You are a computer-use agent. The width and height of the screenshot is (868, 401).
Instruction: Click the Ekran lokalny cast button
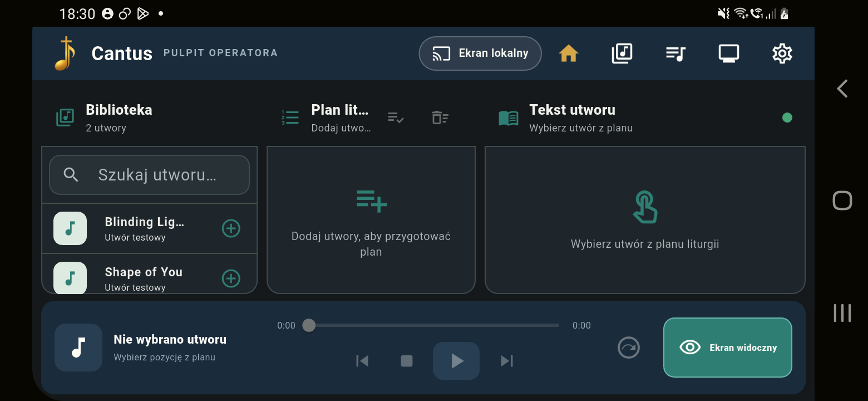click(x=480, y=53)
